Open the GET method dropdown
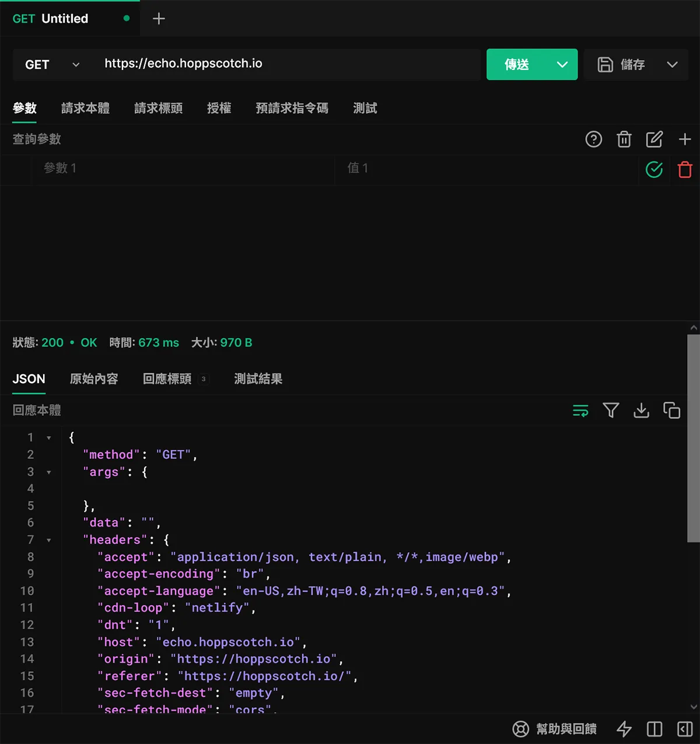 pyautogui.click(x=51, y=65)
